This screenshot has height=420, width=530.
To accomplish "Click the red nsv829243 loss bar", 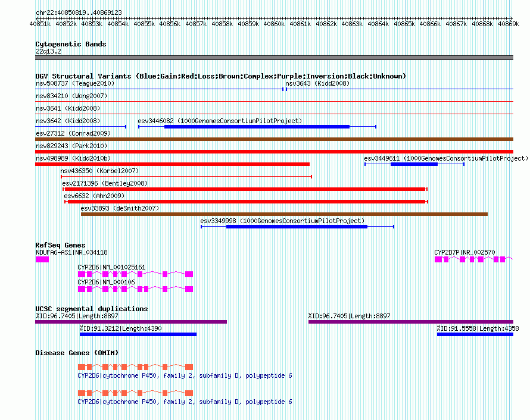I will (x=274, y=152).
